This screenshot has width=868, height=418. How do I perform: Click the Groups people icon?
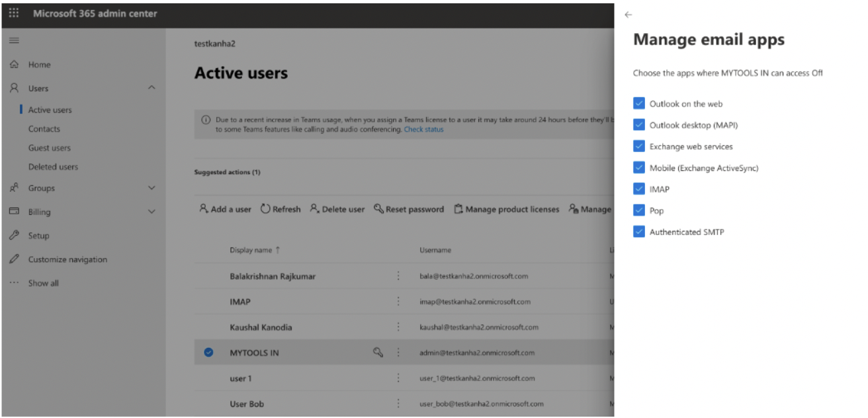tap(14, 188)
